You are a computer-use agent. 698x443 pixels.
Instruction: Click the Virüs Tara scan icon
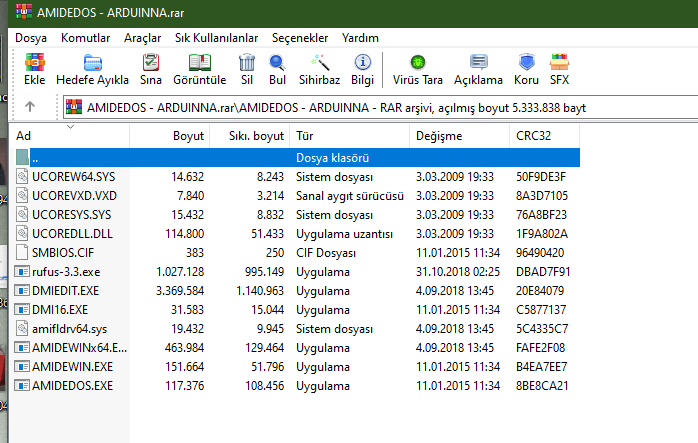click(x=418, y=62)
